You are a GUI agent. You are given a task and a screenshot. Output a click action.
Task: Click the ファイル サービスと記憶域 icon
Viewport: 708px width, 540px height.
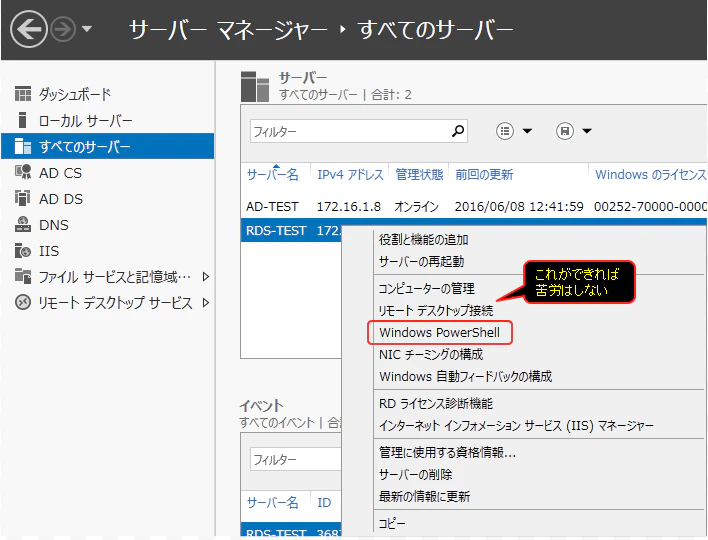coord(23,276)
